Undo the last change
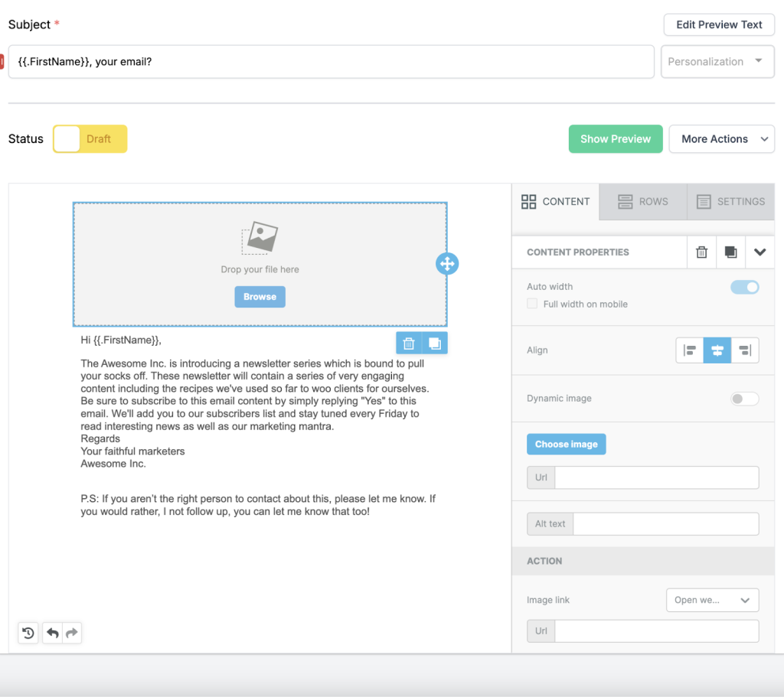The width and height of the screenshot is (784, 697). tap(51, 633)
